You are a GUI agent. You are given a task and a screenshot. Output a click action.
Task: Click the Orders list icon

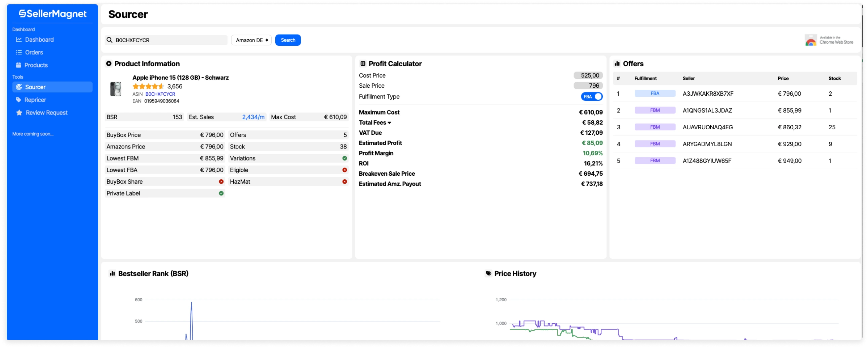click(19, 52)
